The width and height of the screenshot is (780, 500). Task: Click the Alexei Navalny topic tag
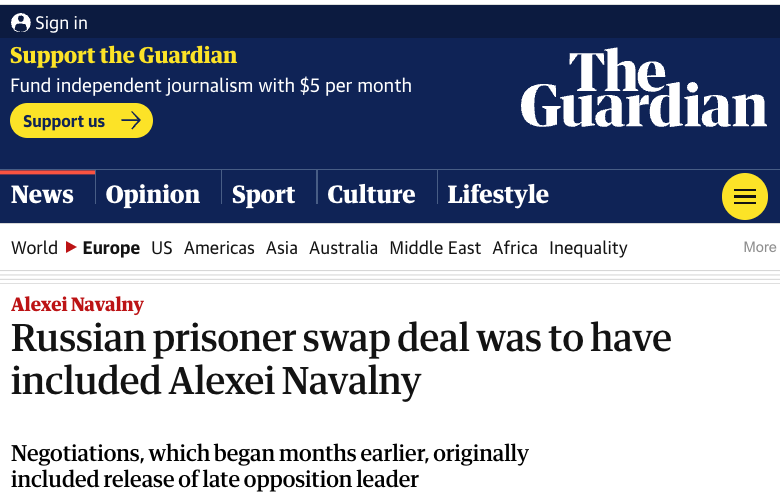point(77,305)
